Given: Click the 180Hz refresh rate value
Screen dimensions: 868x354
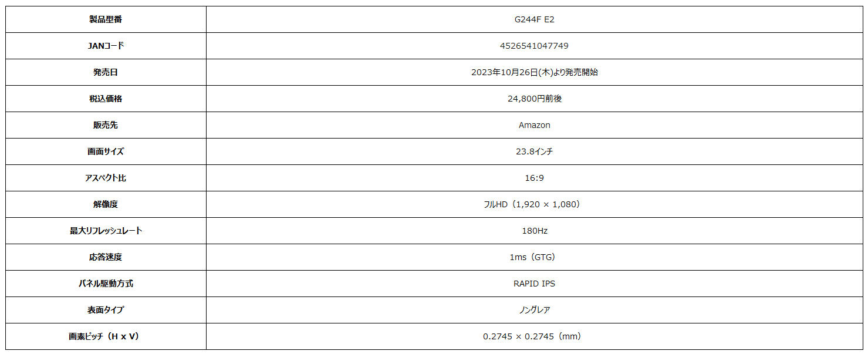Looking at the screenshot, I should [x=534, y=231].
